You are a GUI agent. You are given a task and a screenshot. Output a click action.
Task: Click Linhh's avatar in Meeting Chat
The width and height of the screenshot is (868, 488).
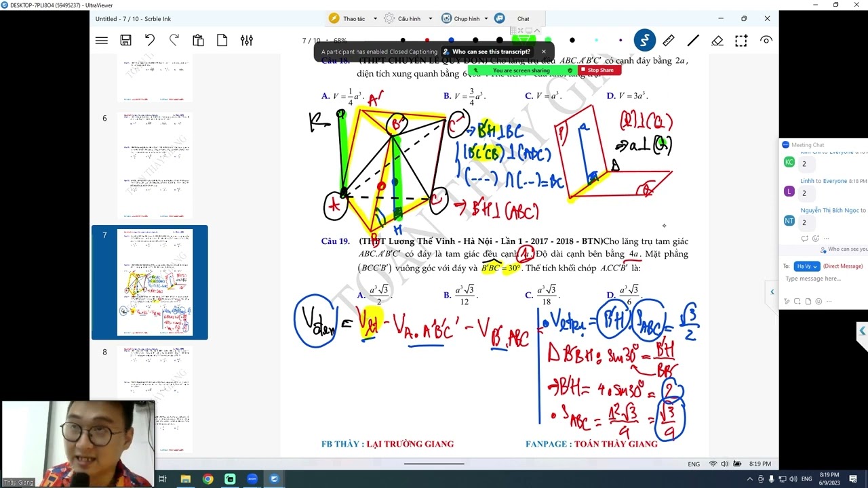click(789, 192)
